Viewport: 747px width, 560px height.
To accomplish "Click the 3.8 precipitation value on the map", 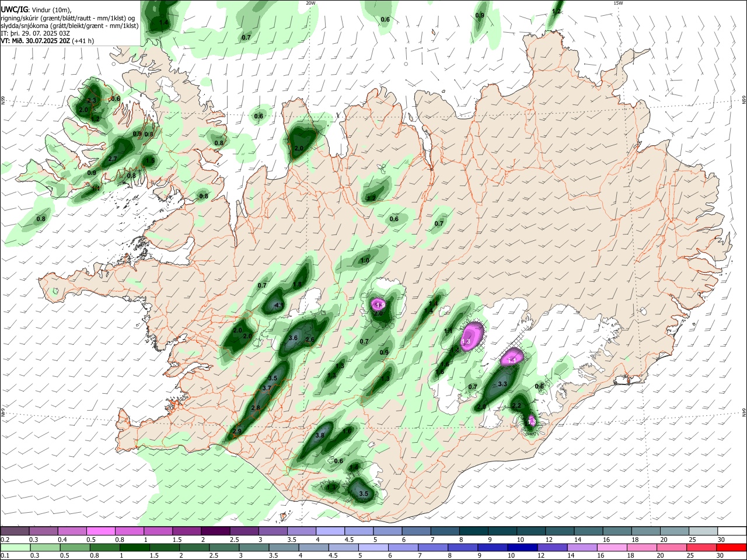I will [320, 435].
